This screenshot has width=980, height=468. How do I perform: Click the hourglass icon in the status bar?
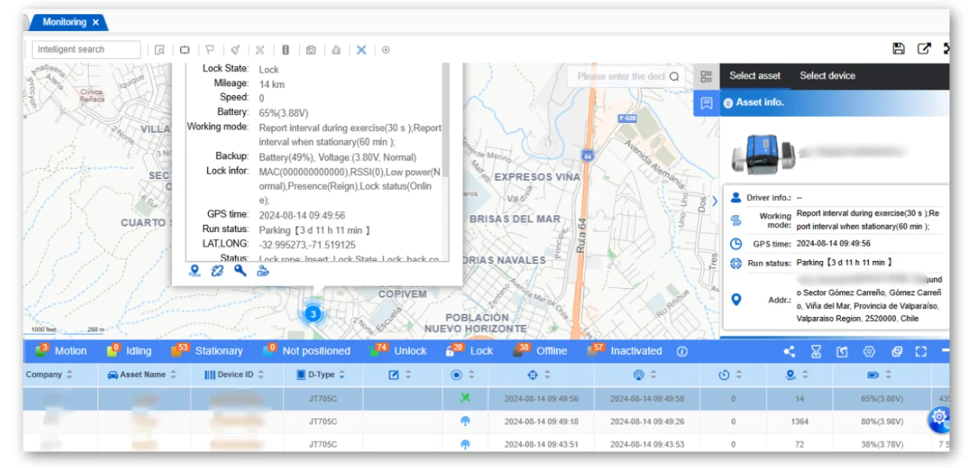point(816,351)
